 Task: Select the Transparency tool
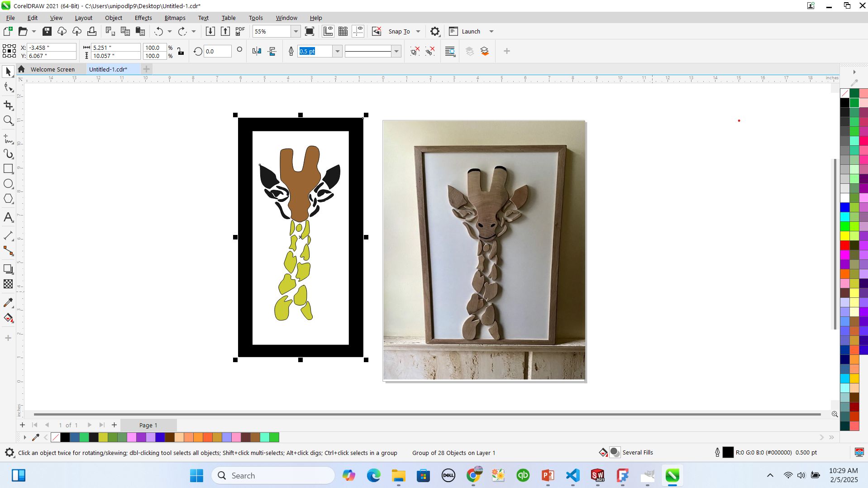pos(8,284)
